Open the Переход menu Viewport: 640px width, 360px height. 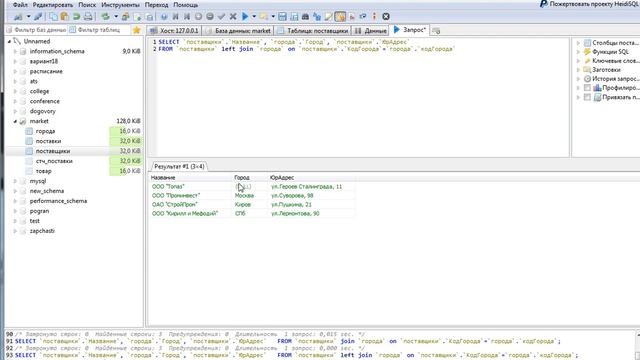tap(156, 5)
